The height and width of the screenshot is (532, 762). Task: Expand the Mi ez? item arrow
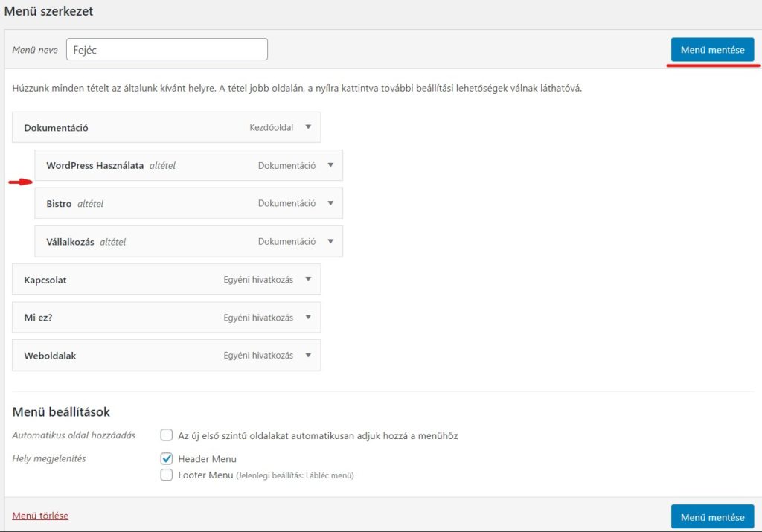(x=308, y=318)
